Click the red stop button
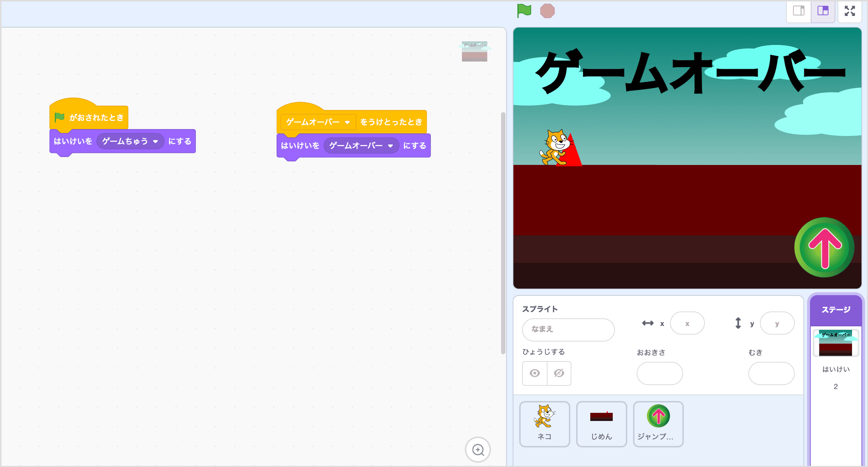 click(547, 11)
